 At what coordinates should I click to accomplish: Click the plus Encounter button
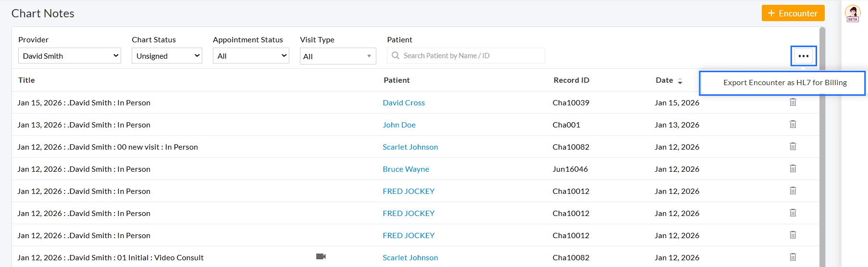(793, 13)
